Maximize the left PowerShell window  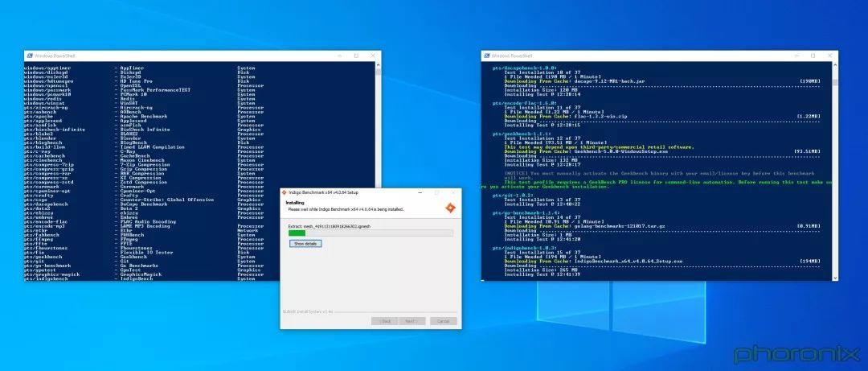tap(356, 56)
